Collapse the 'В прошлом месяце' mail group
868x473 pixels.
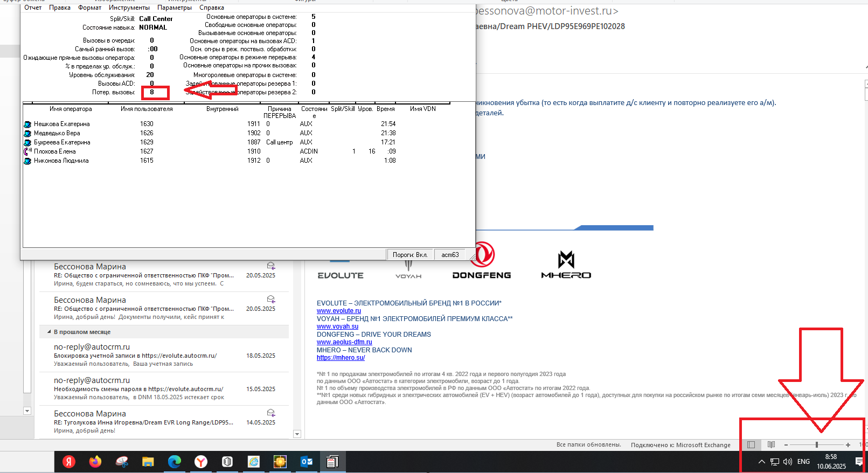49,332
